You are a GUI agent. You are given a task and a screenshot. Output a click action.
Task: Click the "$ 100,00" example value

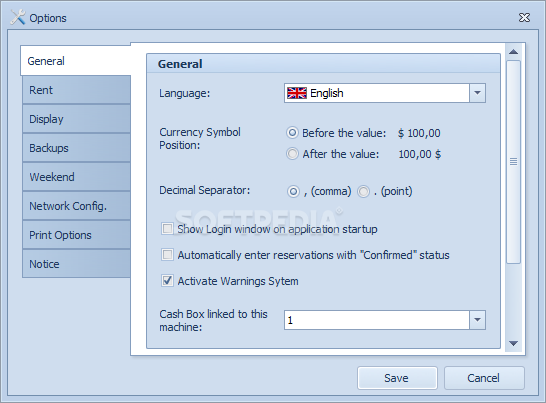(419, 133)
